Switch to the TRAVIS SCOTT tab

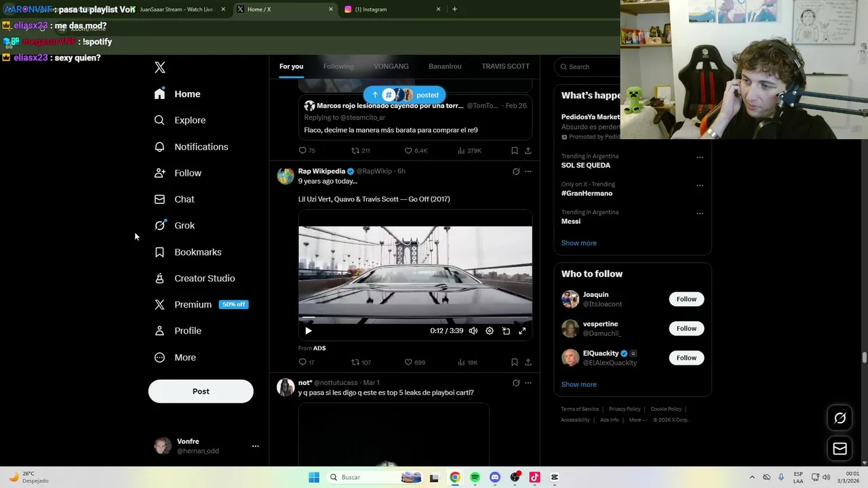point(505,66)
